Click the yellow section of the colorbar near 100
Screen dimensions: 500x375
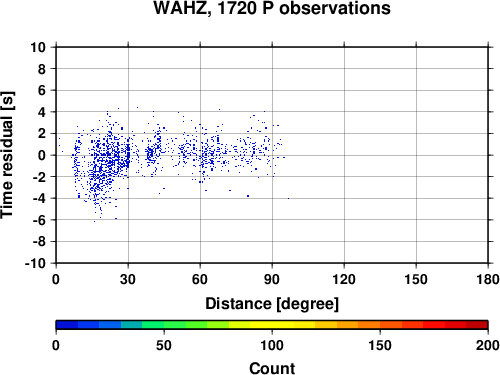(272, 325)
